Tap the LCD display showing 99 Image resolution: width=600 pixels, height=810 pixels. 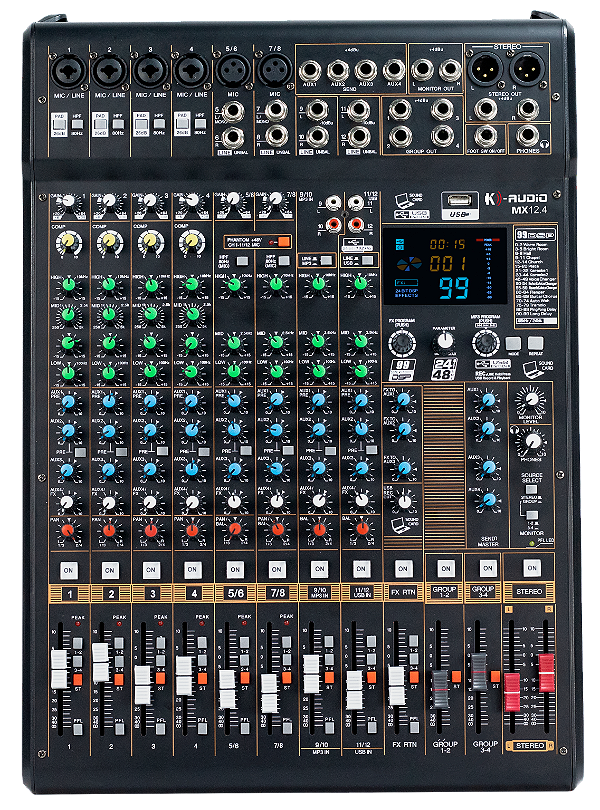click(x=445, y=267)
